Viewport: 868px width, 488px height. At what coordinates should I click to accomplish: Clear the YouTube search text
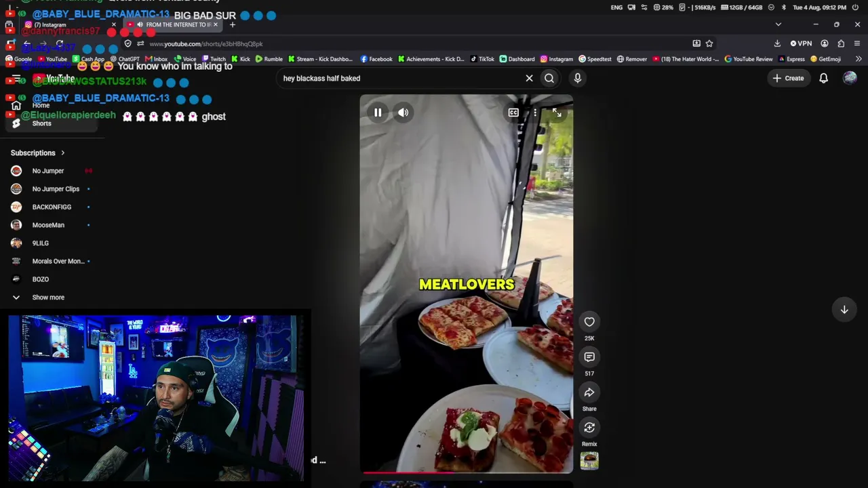(530, 78)
